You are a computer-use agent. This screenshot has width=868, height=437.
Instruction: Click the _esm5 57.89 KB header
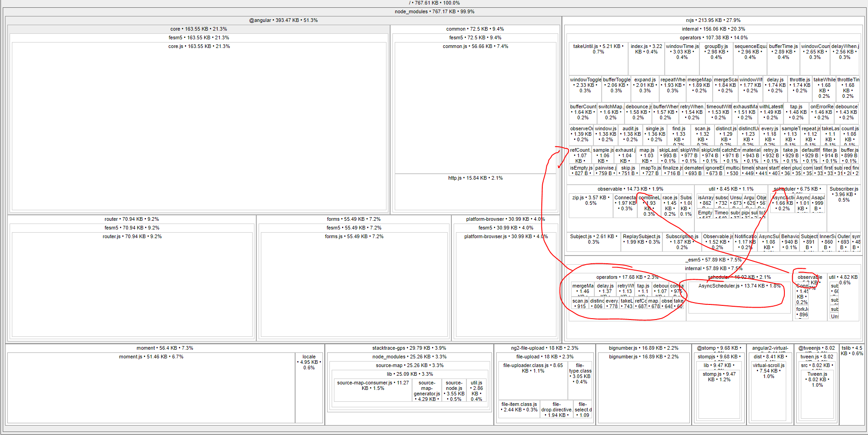coord(713,260)
